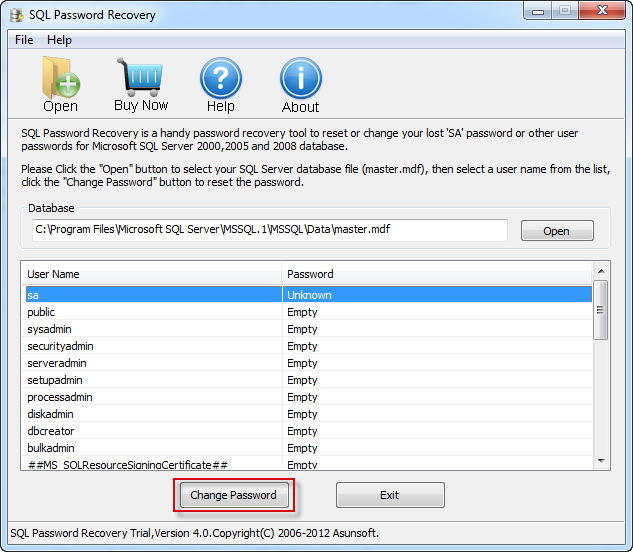Screen dimensions: 633x552
Task: Select the bulkadmin user row
Action: tap(309, 447)
